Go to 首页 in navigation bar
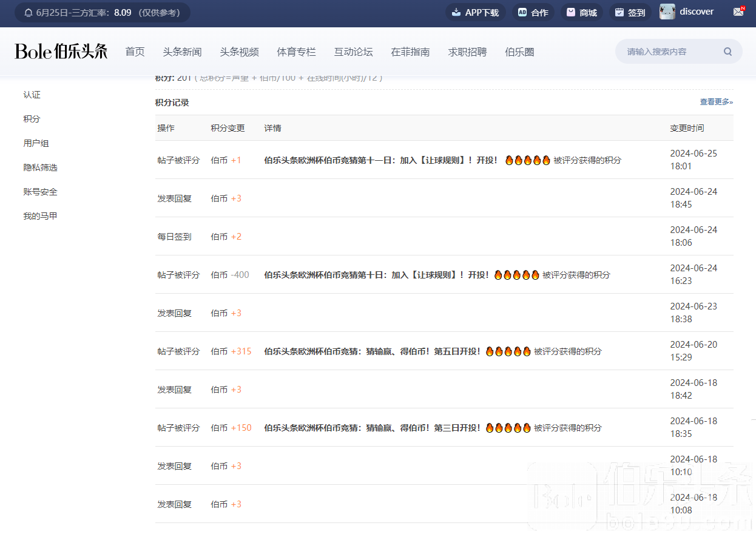Image resolution: width=756 pixels, height=534 pixels. pyautogui.click(x=135, y=52)
